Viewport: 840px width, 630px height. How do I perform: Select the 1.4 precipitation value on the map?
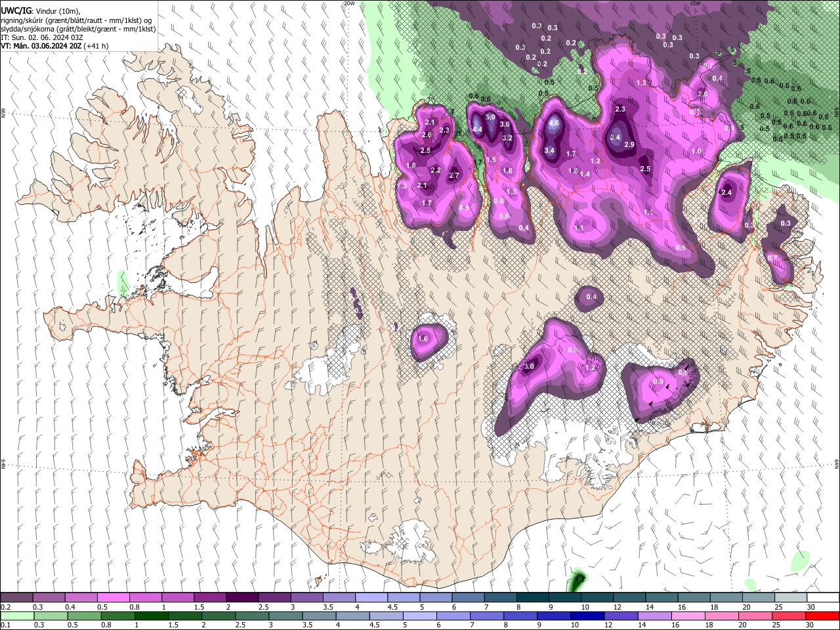pos(585,174)
